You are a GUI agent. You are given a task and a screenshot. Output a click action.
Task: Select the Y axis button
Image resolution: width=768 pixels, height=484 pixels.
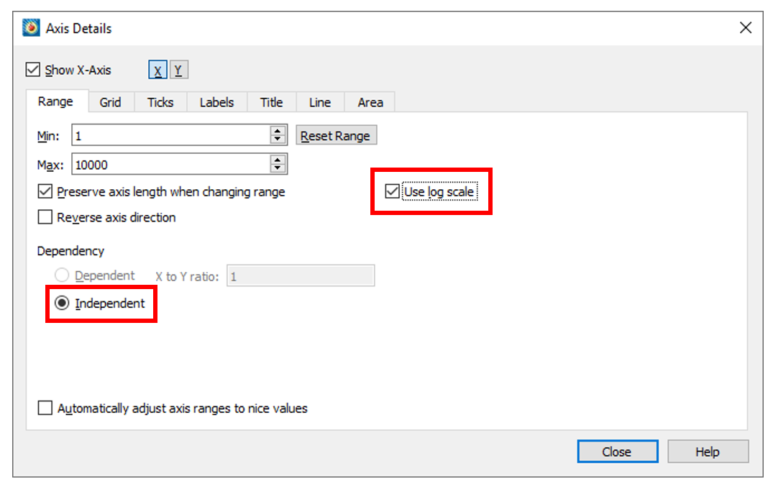(178, 70)
